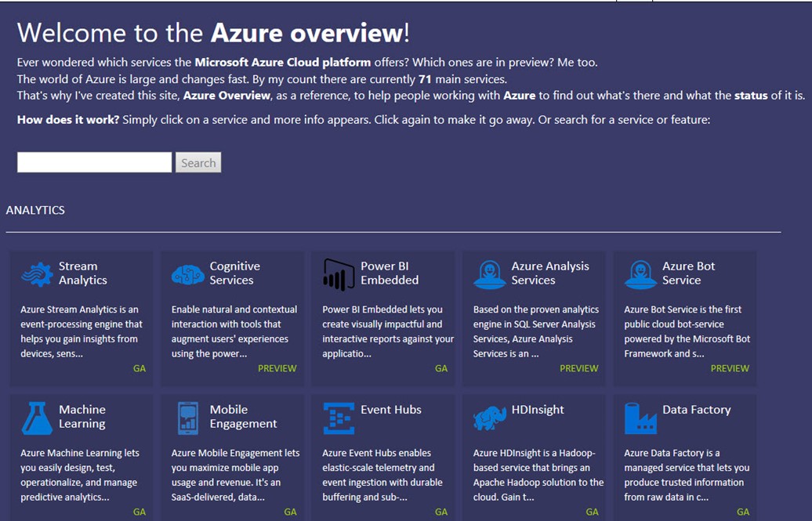The width and height of the screenshot is (812, 521).
Task: Focus the service search text box
Action: tap(94, 162)
